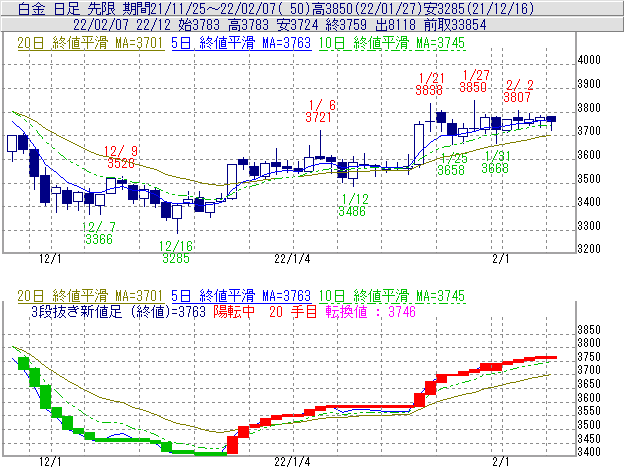
Task: Click the 転換値 : 3746 text
Action: coord(370,311)
